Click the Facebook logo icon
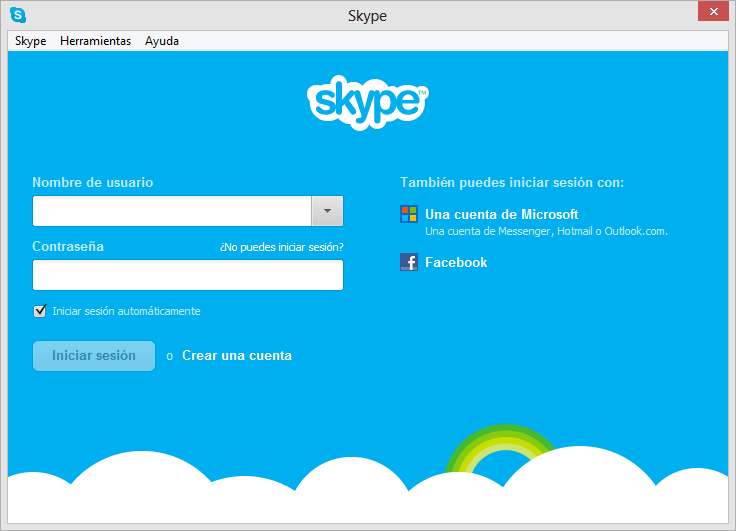Image resolution: width=736 pixels, height=531 pixels. tap(409, 262)
